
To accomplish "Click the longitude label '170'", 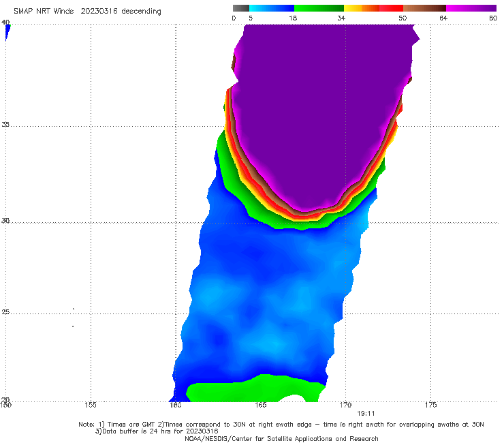I will coord(345,405).
